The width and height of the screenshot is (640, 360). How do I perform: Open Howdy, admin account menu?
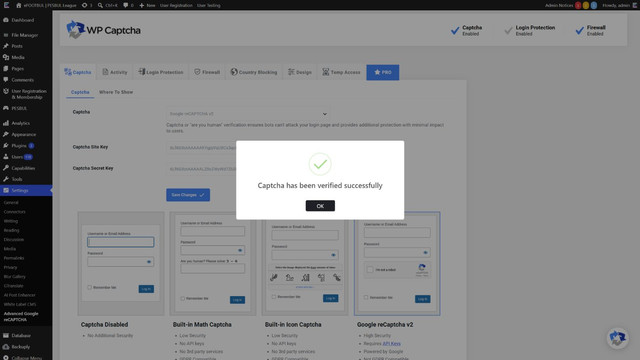click(x=619, y=5)
